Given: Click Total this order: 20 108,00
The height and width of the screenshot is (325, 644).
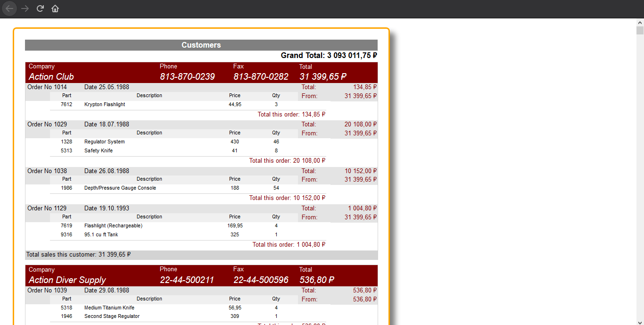Looking at the screenshot, I should (288, 160).
